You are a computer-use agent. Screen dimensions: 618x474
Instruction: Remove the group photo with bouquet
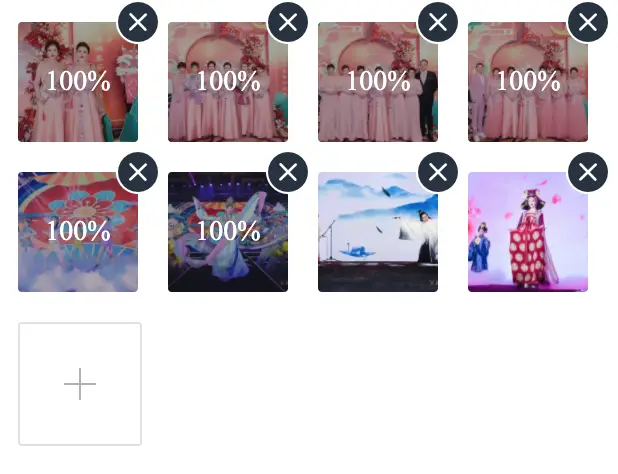(288, 22)
